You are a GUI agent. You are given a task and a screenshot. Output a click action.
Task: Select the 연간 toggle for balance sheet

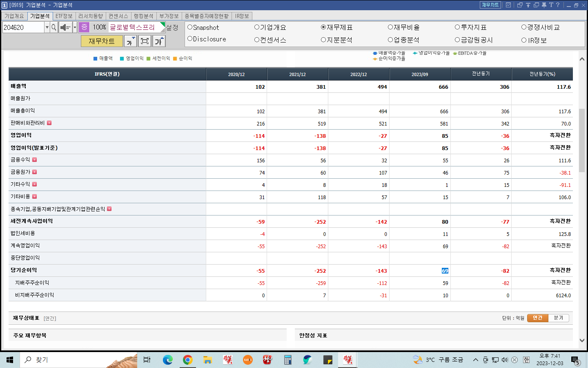[x=537, y=318]
